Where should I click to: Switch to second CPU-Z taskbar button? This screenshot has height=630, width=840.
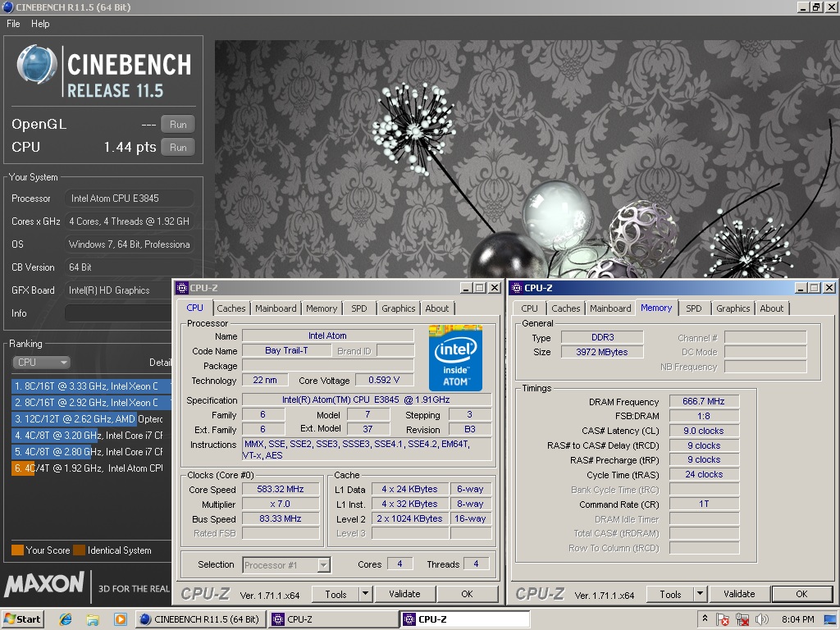465,619
